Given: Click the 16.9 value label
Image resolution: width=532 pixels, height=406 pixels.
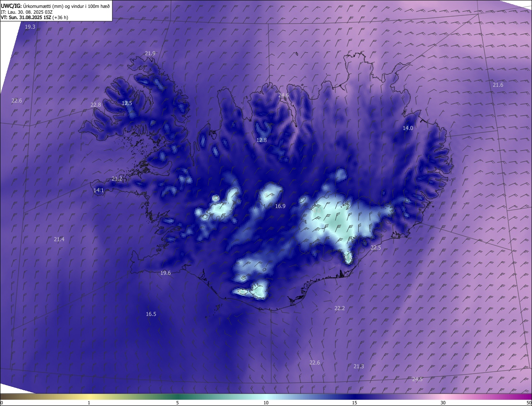Looking at the screenshot, I should coord(280,206).
